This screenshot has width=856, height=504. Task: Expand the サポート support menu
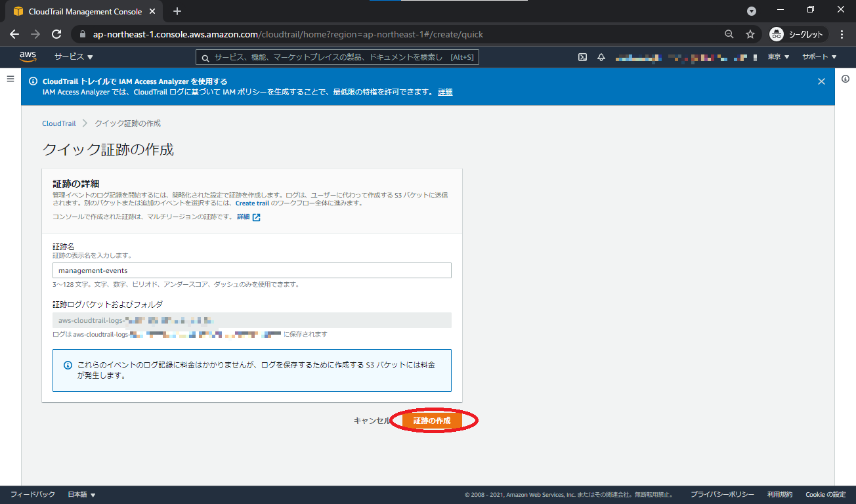[x=819, y=57]
